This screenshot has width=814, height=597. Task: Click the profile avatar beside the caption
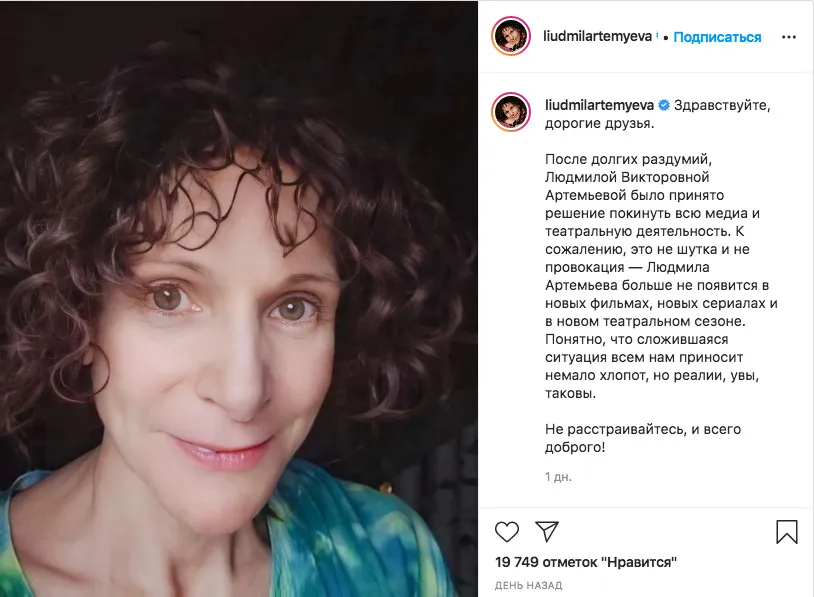[511, 112]
